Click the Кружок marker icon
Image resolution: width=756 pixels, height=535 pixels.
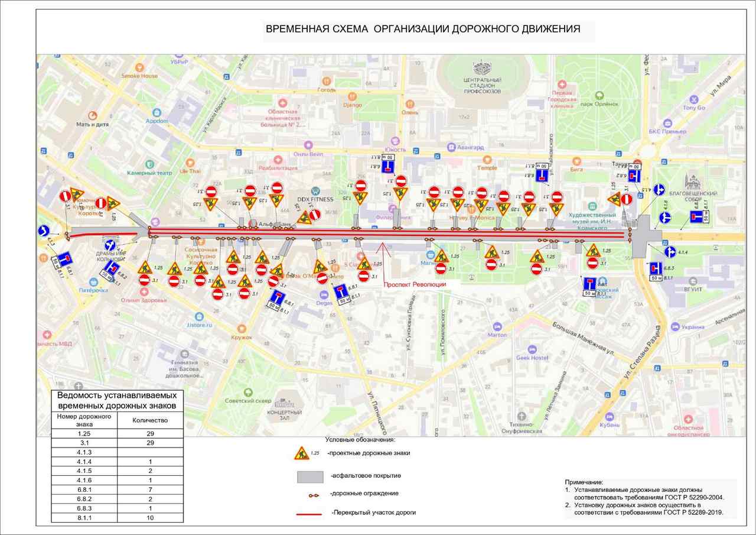(x=241, y=328)
